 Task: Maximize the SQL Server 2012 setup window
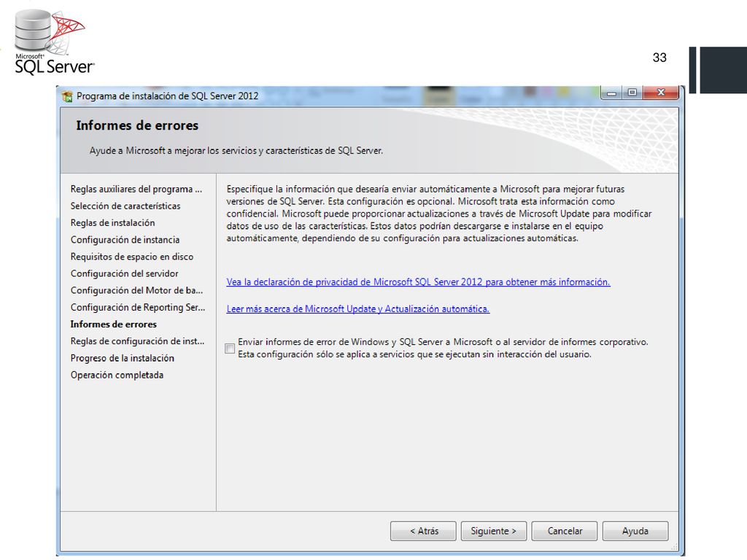(632, 93)
